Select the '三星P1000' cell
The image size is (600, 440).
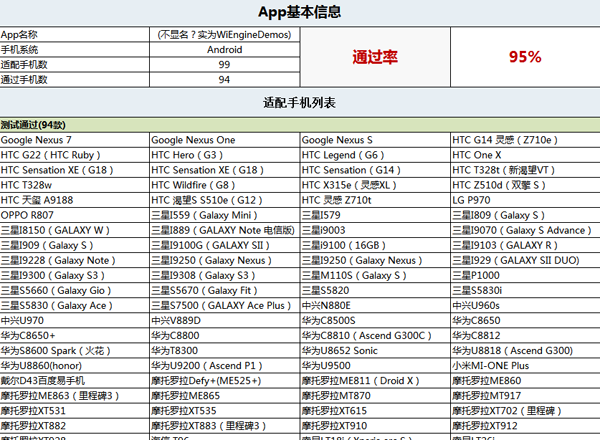[525, 275]
